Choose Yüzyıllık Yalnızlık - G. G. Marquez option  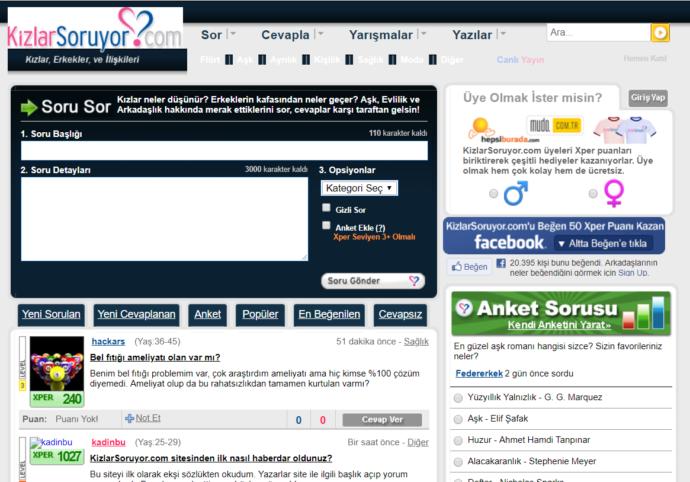coord(458,398)
